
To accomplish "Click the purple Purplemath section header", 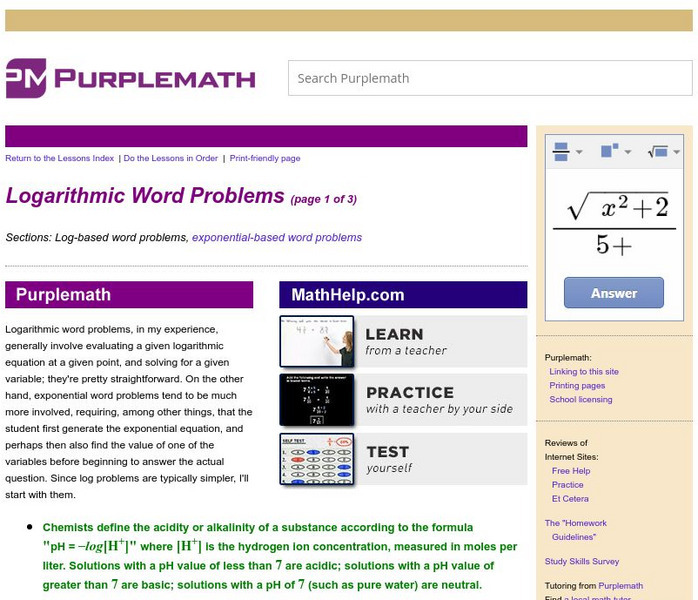I will coord(129,295).
